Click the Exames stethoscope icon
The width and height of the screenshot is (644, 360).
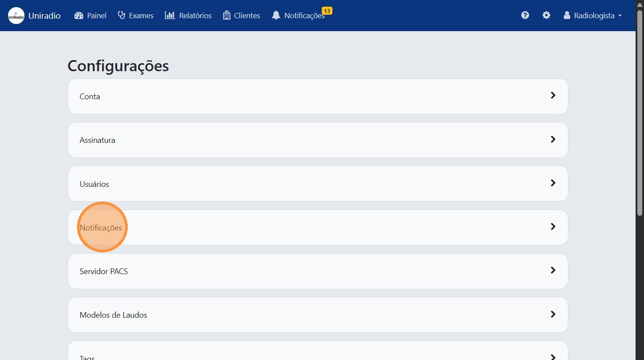pos(122,16)
